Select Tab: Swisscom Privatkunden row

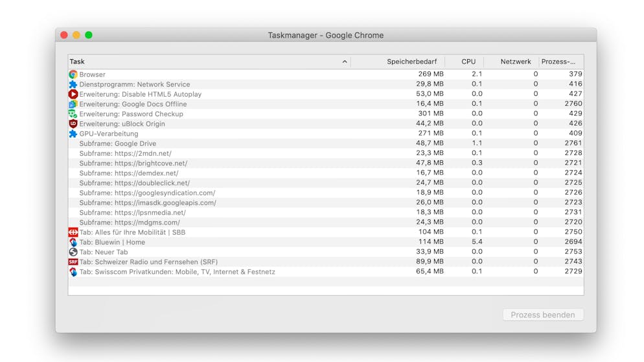[326, 272]
